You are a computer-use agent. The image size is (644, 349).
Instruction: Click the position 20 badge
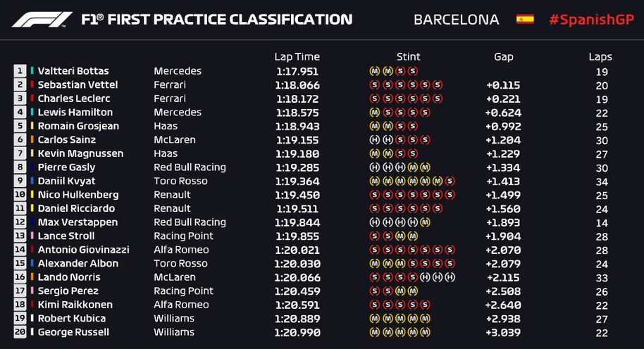click(x=20, y=332)
